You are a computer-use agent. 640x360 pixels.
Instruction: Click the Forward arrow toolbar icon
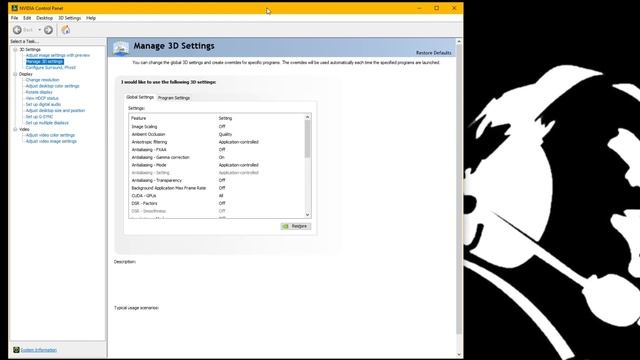(48, 30)
